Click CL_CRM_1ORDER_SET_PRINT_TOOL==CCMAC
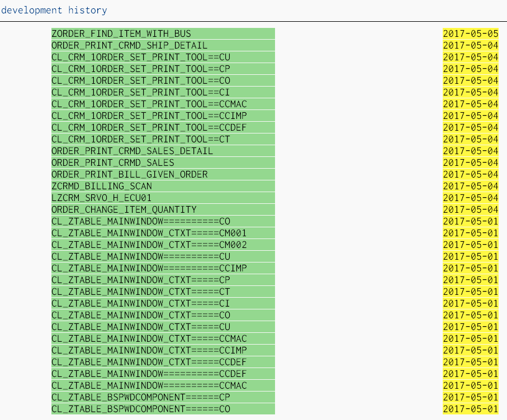 (x=163, y=104)
